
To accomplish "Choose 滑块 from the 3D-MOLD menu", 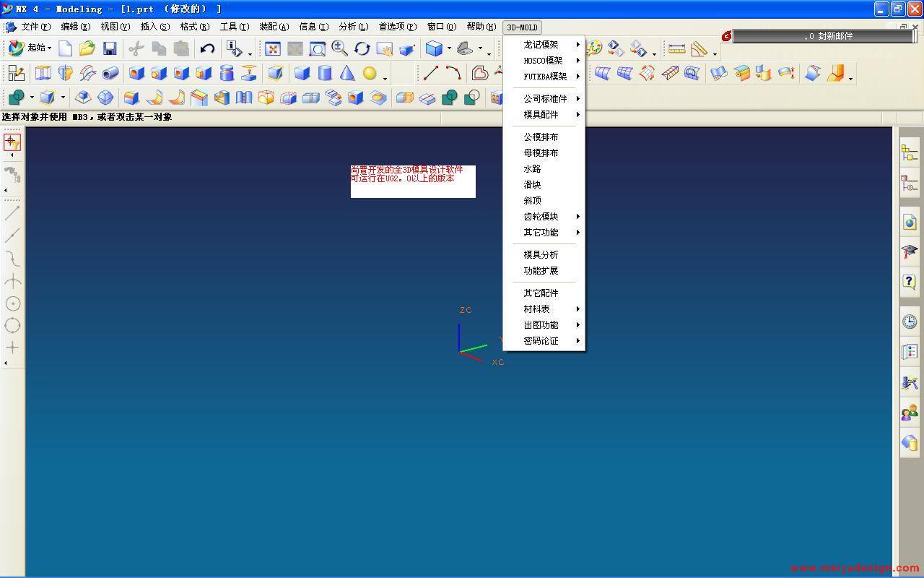I will click(x=544, y=184).
